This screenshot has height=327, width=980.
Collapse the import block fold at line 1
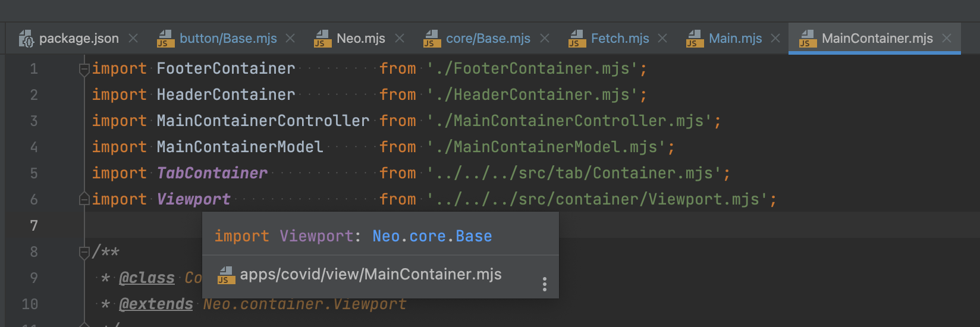point(84,70)
